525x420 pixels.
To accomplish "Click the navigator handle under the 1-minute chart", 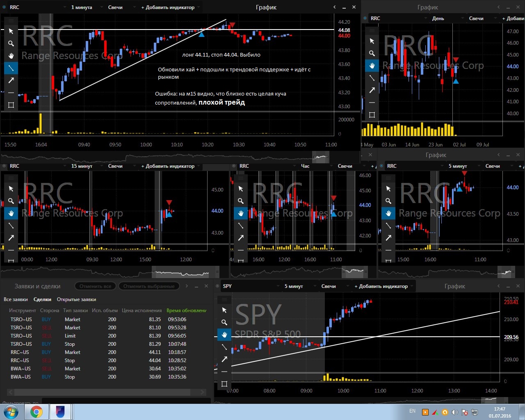I will click(321, 157).
